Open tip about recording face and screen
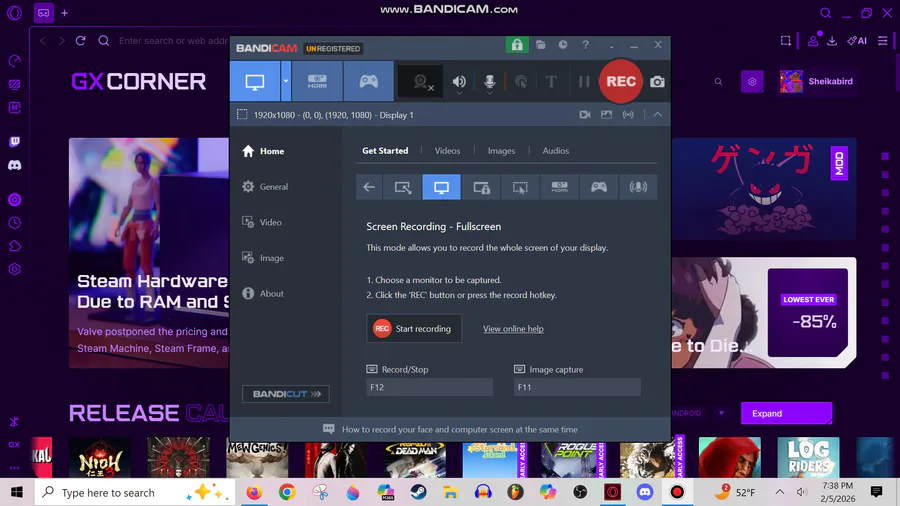 click(x=450, y=430)
